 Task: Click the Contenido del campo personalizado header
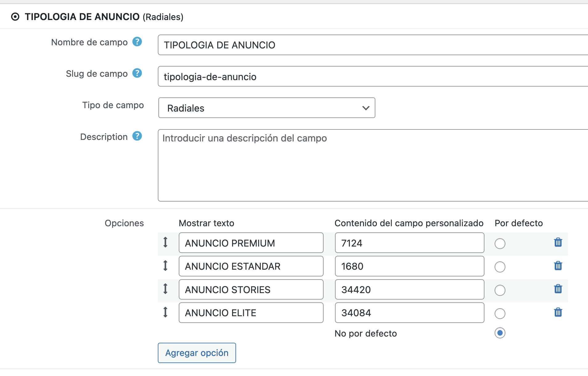(409, 223)
